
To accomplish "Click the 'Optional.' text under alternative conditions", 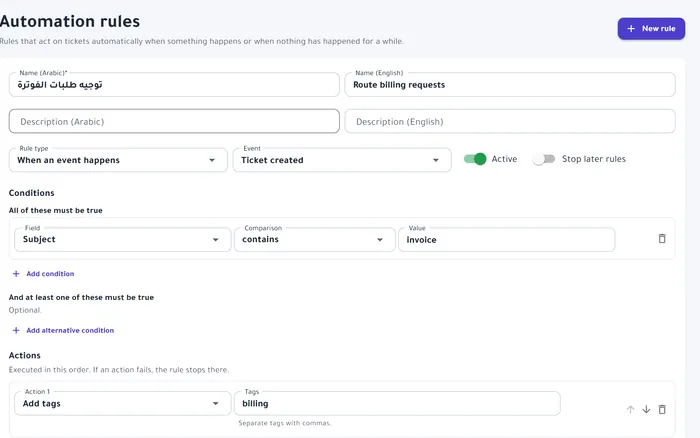I will (25, 310).
